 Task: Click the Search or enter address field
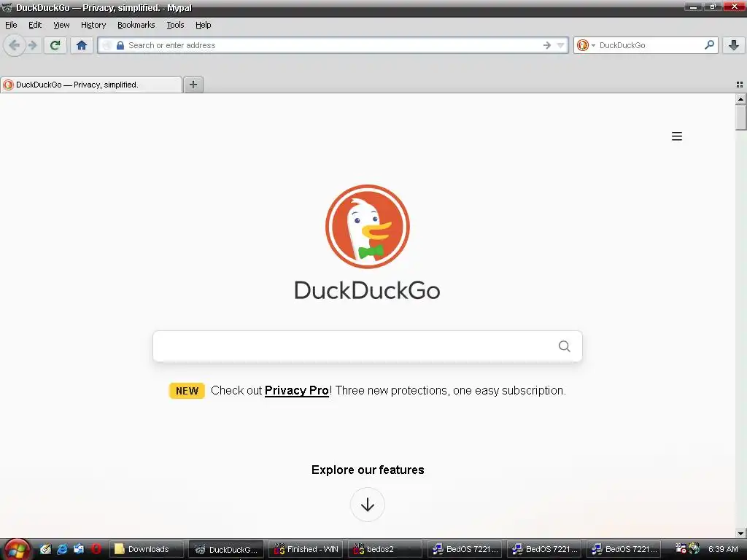[332, 45]
